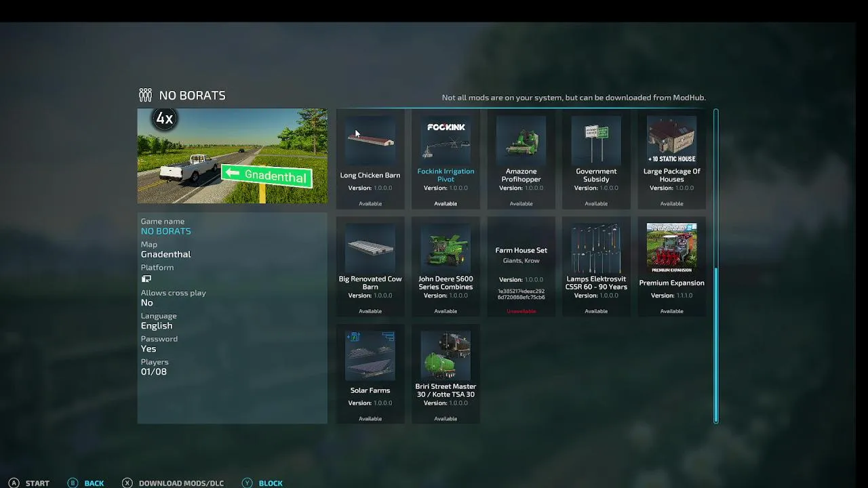Open the Gnadenthal map preview image
Viewport: 868px width, 488px height.
point(232,156)
